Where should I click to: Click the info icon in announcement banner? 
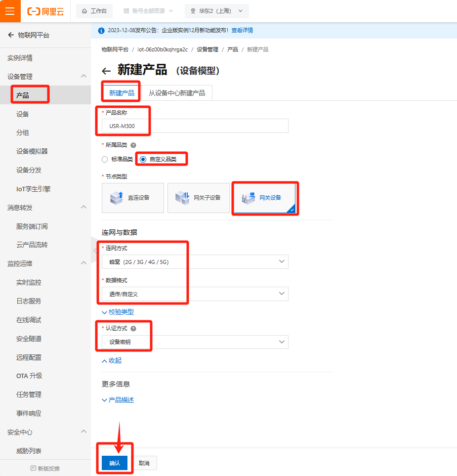(101, 30)
